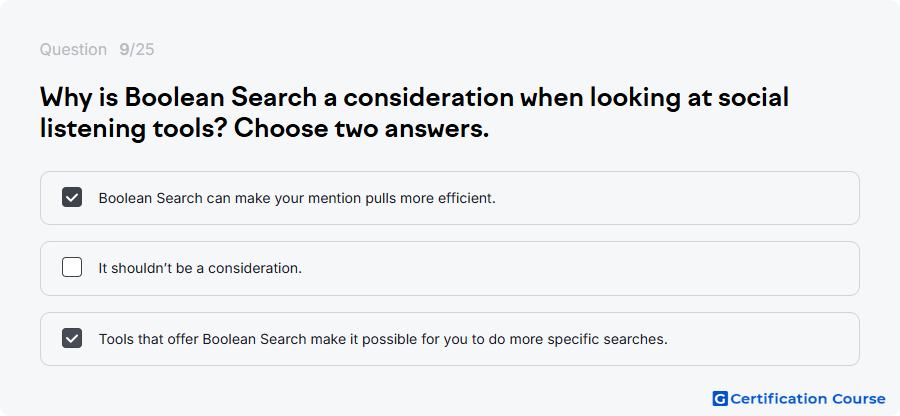Click 'specific searches' in the third answer

coord(607,339)
